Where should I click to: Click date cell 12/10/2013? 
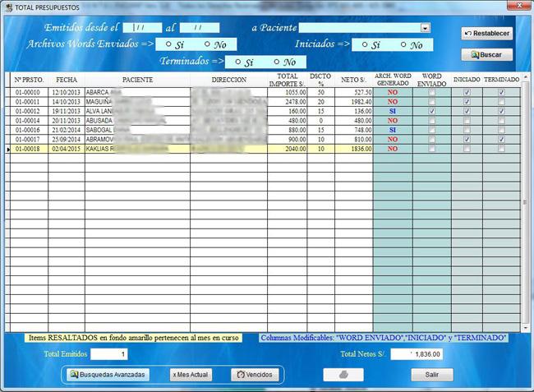pos(67,92)
